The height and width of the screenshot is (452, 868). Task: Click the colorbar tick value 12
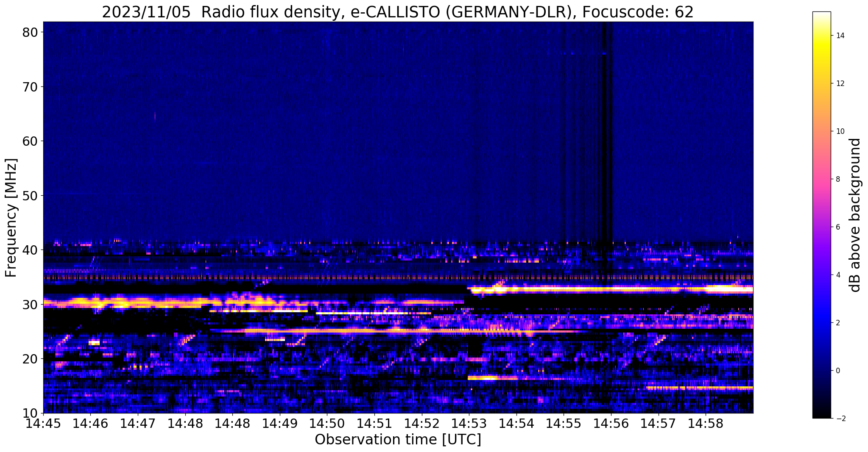click(840, 83)
